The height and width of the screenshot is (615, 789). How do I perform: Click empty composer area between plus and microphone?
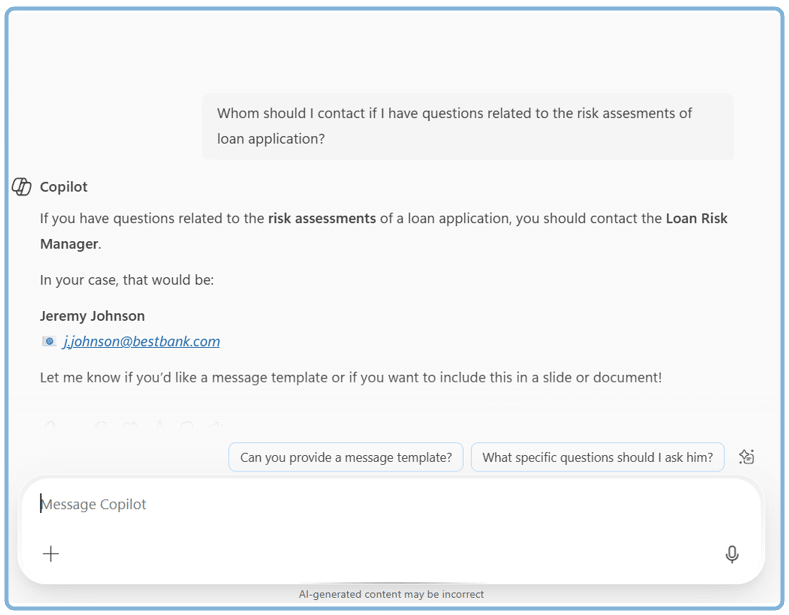(390, 554)
